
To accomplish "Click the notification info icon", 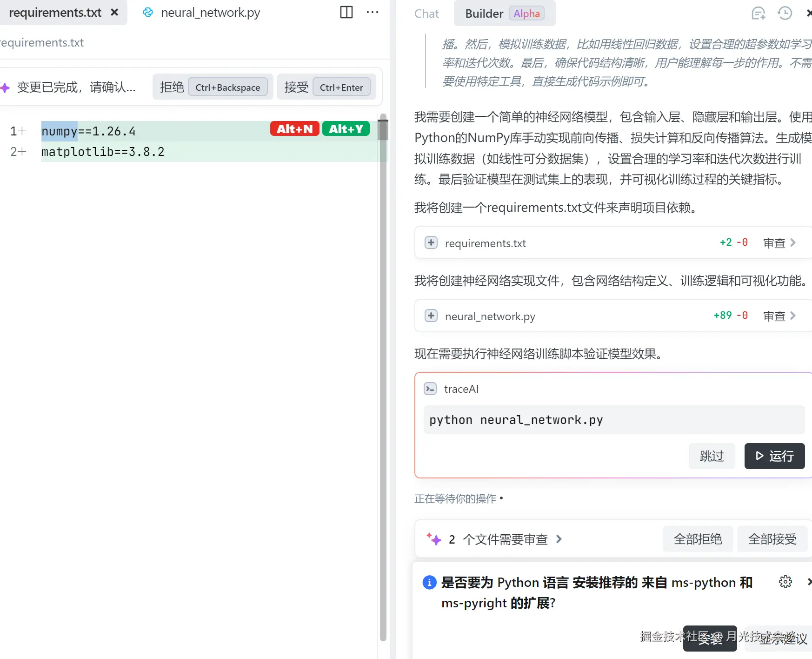I will pos(429,582).
